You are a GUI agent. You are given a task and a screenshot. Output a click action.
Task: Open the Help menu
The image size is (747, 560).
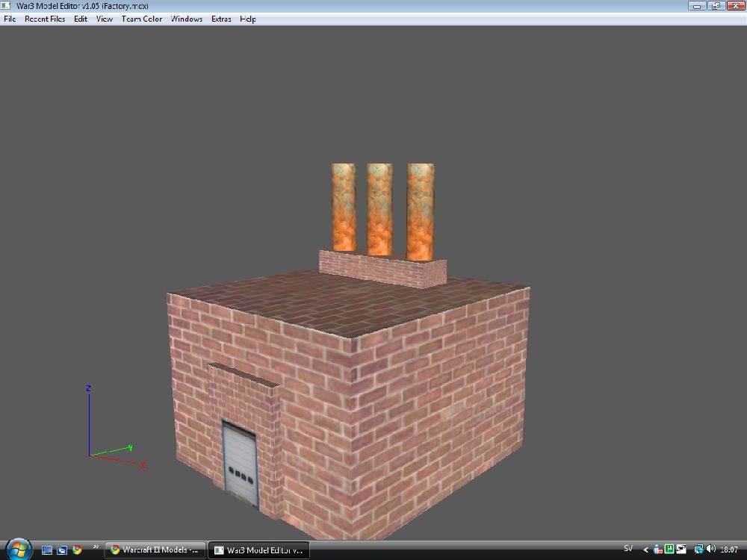pyautogui.click(x=248, y=19)
